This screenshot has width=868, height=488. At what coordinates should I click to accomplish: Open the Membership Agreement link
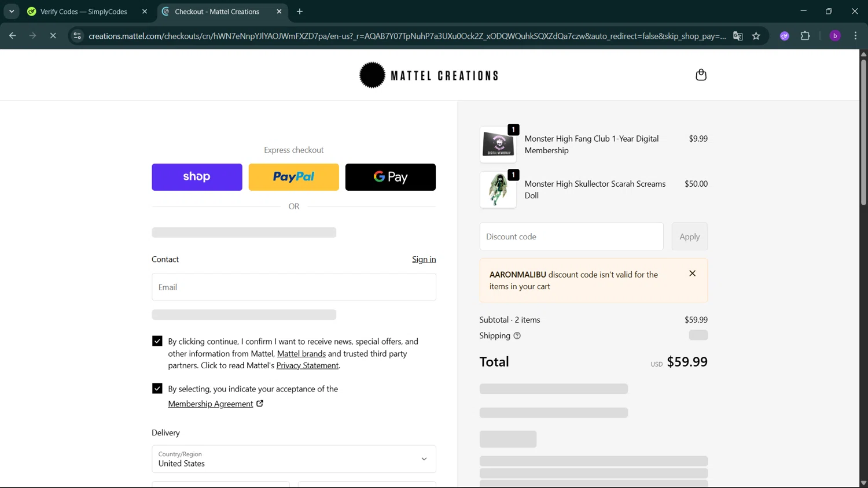click(x=211, y=404)
